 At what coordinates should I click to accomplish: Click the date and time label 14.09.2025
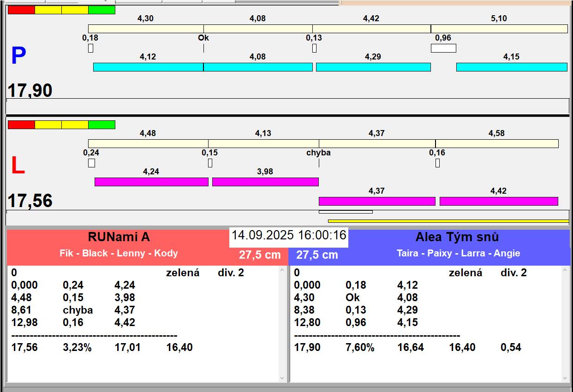(x=288, y=235)
